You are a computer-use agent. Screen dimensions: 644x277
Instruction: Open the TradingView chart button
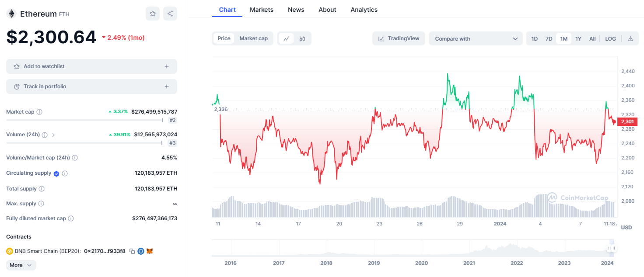click(x=399, y=38)
